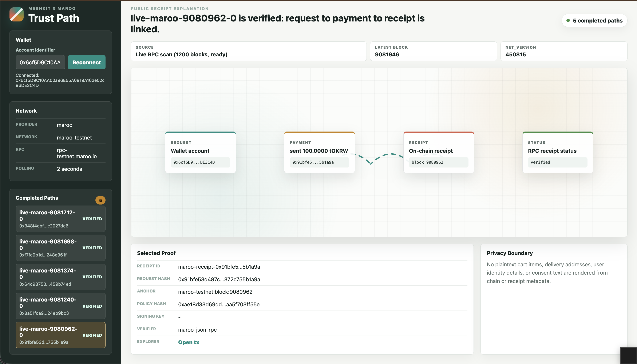Click the green dot in completed paths pill

[568, 20]
